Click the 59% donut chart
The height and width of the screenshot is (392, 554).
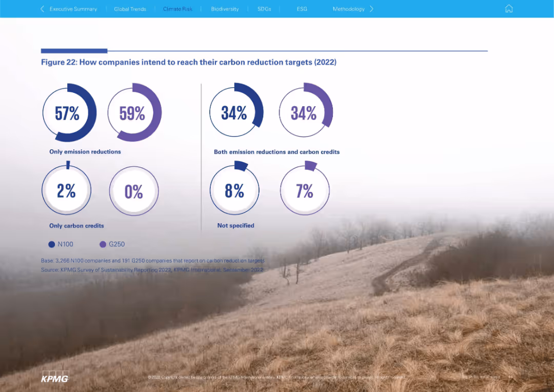click(134, 112)
